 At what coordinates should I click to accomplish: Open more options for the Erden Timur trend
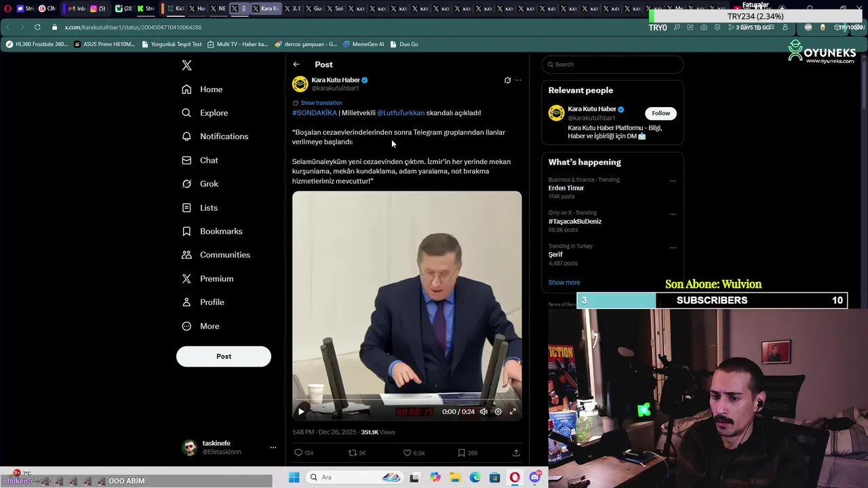coord(673,181)
